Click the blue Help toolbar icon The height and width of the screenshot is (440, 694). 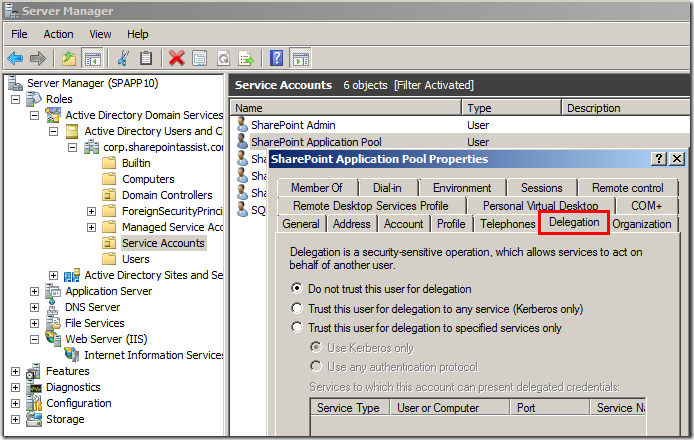[276, 58]
